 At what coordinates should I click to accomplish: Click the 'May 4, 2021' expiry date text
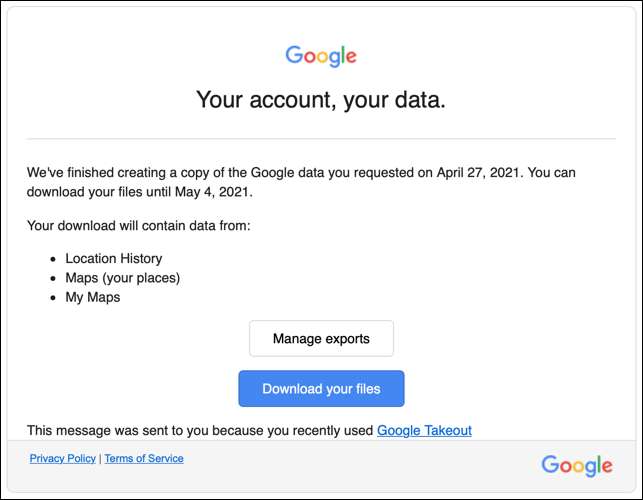187,192
